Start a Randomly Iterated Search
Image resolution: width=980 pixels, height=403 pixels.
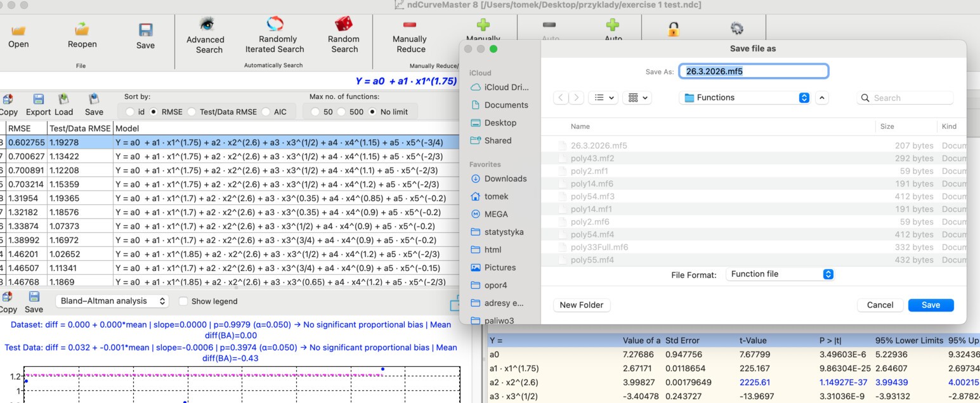pos(275,25)
